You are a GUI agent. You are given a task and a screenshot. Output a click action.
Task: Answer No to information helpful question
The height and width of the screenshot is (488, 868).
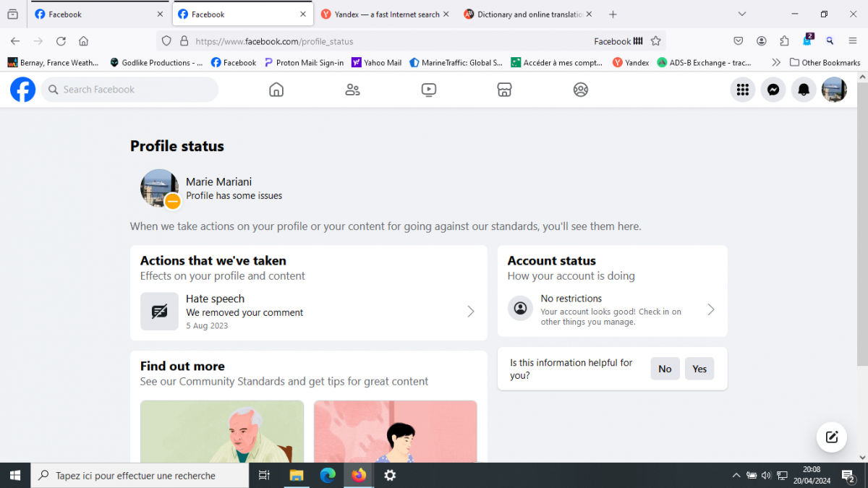click(x=665, y=369)
